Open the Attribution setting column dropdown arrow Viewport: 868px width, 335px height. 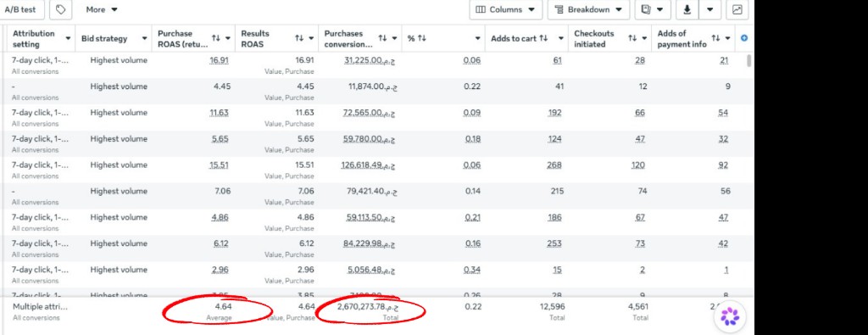(x=68, y=38)
